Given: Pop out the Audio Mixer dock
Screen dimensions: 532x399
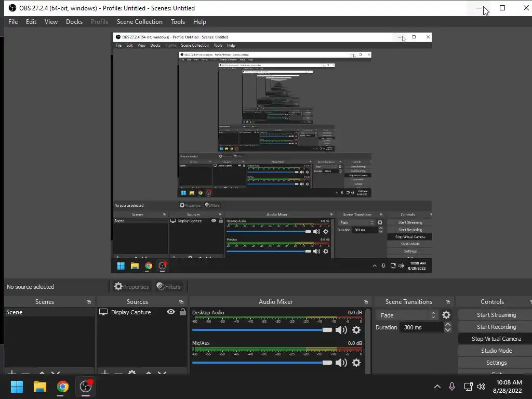Looking at the screenshot, I should [365, 302].
